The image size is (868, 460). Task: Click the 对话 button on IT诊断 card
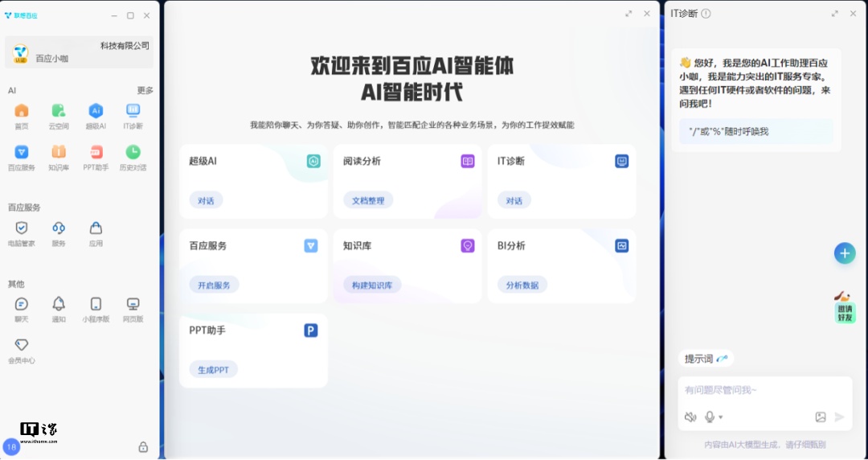click(x=514, y=200)
